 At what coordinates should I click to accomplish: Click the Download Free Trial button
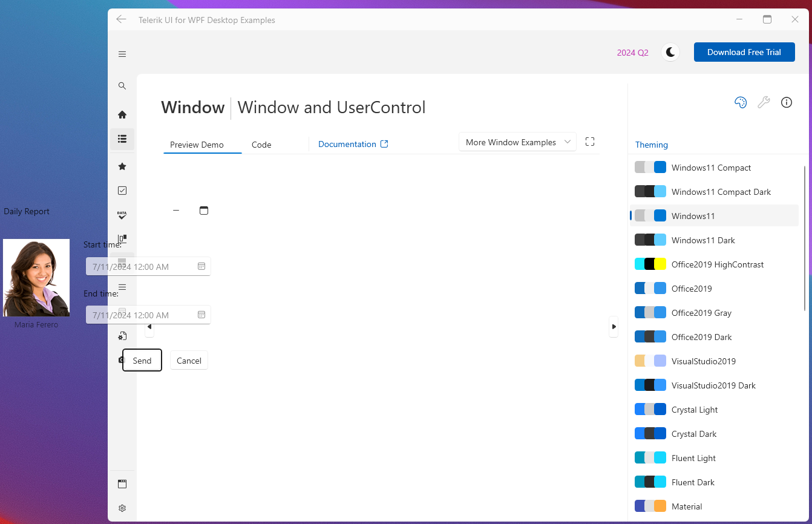744,52
